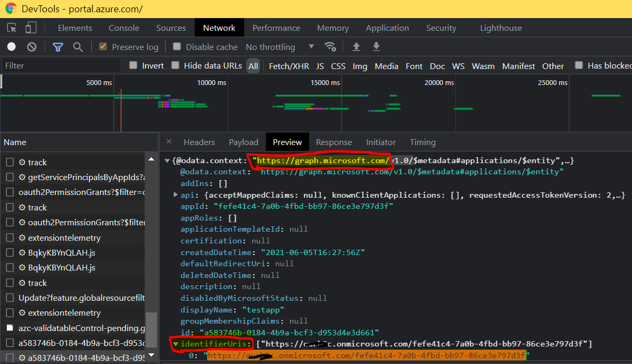This screenshot has width=632, height=364.
Task: Show the Timing tab
Action: (423, 142)
